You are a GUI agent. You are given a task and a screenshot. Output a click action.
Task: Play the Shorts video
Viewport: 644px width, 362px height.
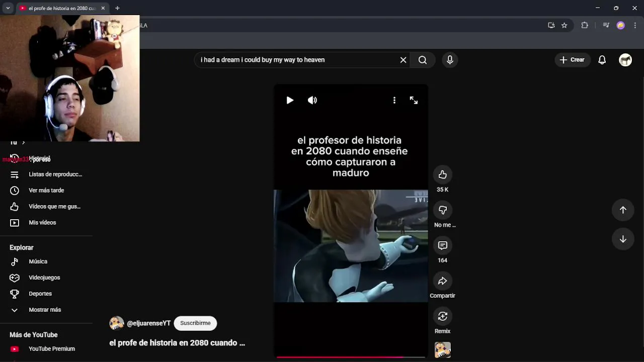290,100
